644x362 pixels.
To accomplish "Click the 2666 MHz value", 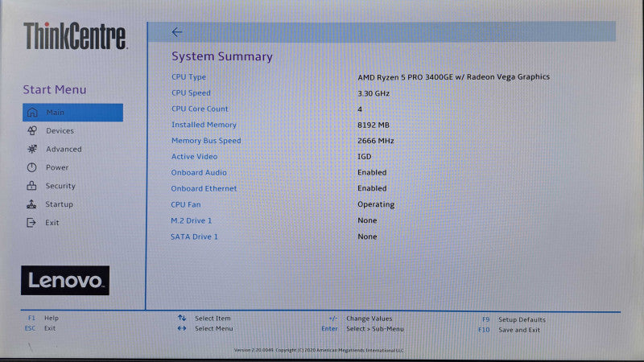I will (375, 140).
